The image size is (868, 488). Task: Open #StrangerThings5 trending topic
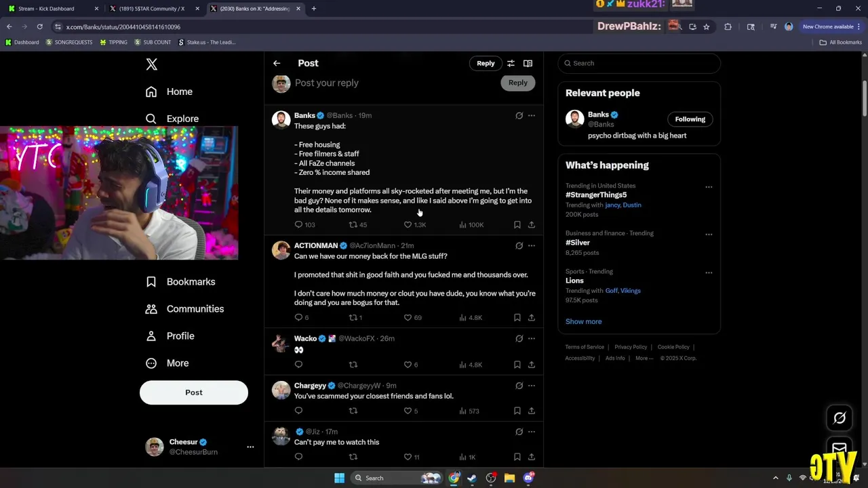596,195
